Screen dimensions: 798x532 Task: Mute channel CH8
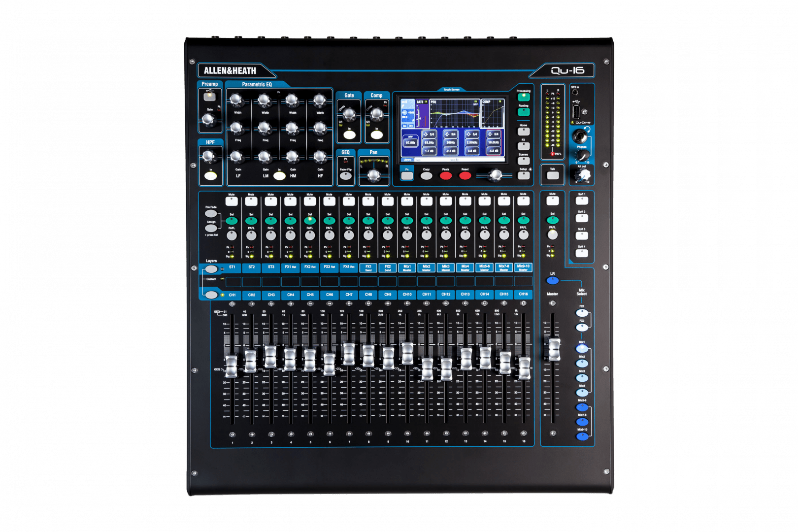tap(368, 201)
